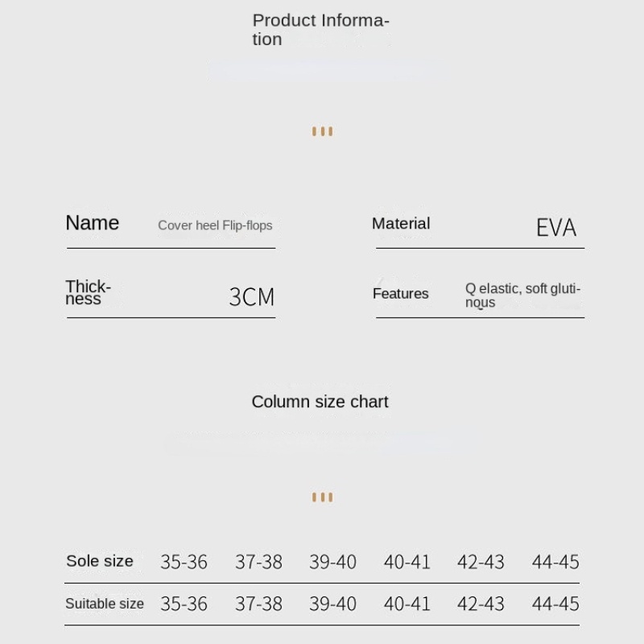Click the Q elastic, soft glutinous text
The width and height of the screenshot is (644, 644).
522,295
